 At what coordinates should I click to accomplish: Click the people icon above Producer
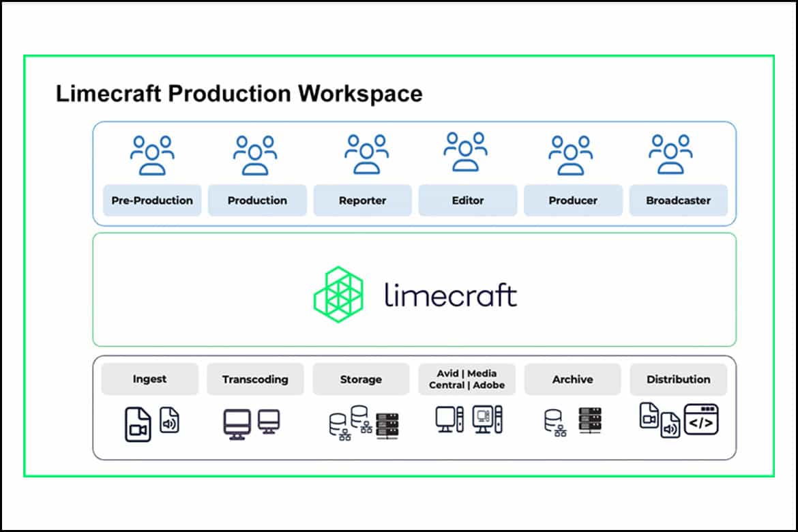click(570, 156)
